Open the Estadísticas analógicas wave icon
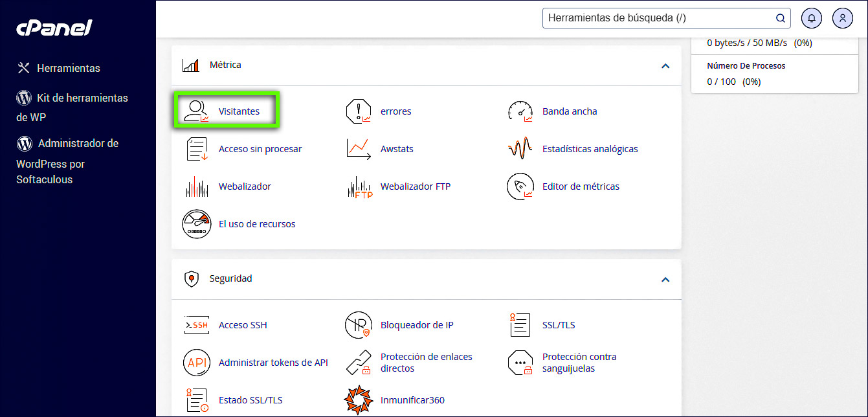The height and width of the screenshot is (417, 868). 520,149
